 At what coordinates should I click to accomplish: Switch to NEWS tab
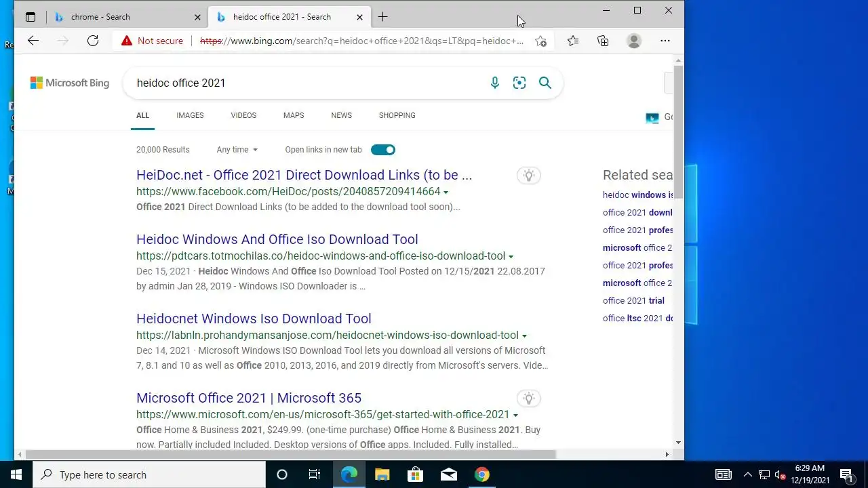coord(341,115)
